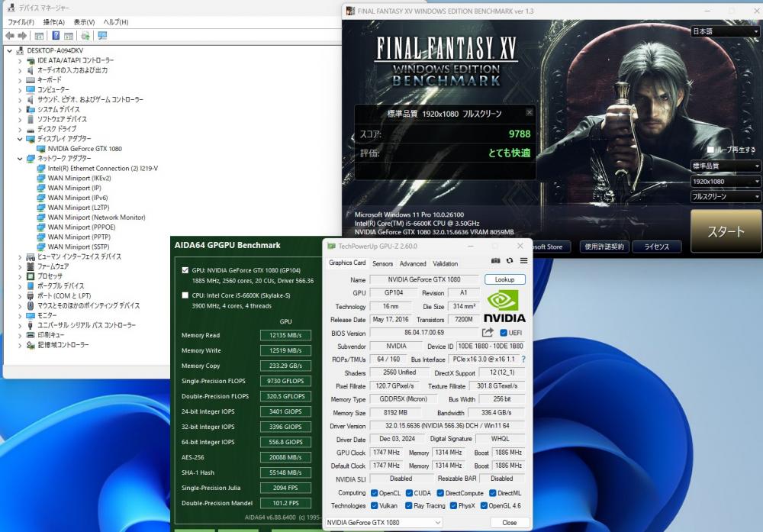Click the Close button in GPU-Z
This screenshot has height=532, width=763.
510,522
